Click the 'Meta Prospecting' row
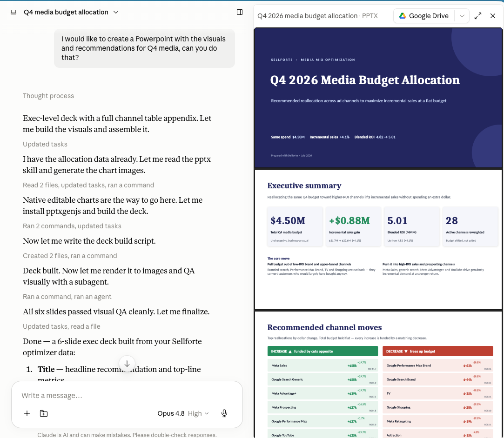This screenshot has width=504, height=438. coord(323,407)
